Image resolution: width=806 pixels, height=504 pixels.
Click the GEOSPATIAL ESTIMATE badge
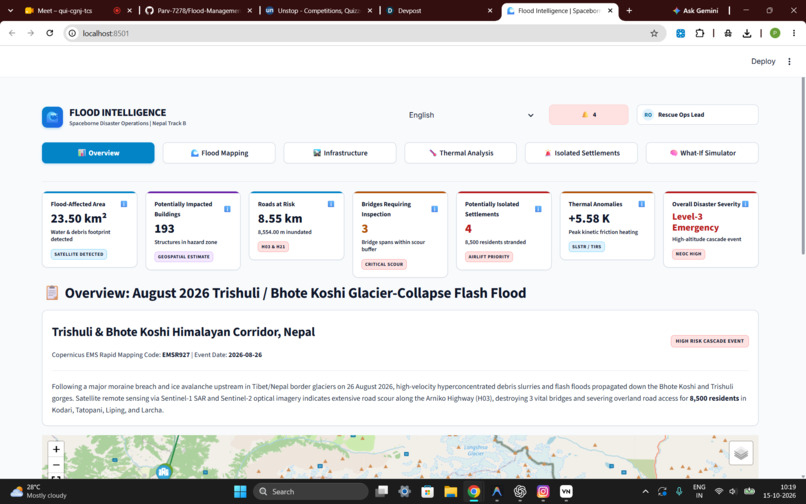(184, 257)
